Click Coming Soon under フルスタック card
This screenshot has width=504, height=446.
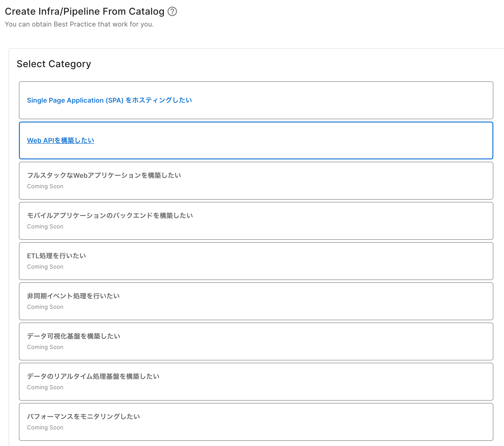pos(45,186)
